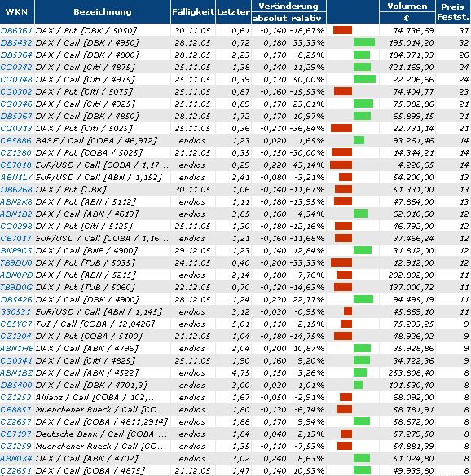Open WKN link 330531
This screenshot has height=476, width=471.
[16, 312]
